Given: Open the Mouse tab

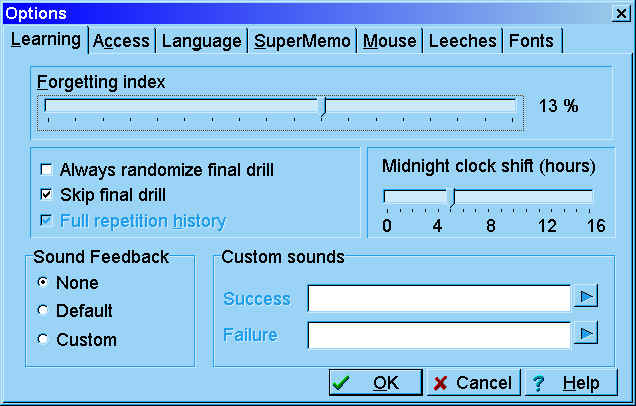Looking at the screenshot, I should pyautogui.click(x=390, y=41).
